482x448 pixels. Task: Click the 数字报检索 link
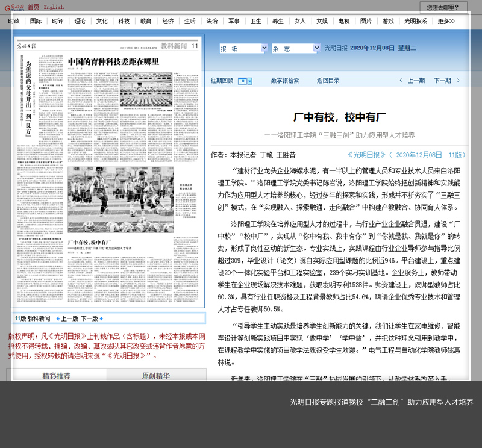point(285,81)
